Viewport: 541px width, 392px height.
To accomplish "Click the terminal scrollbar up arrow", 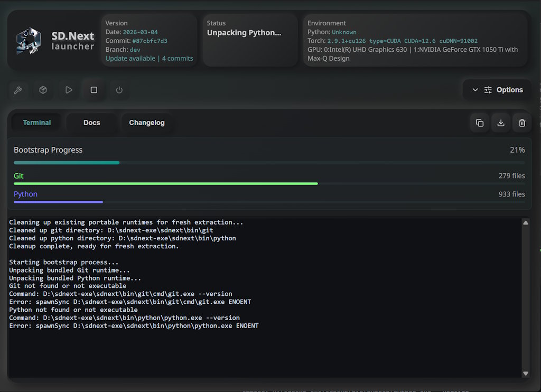I will (x=526, y=222).
